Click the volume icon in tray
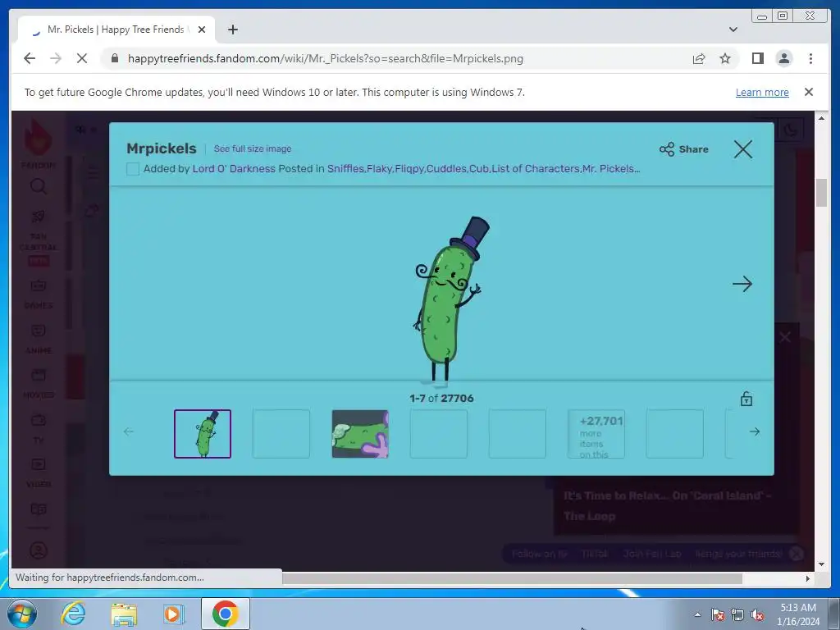The image size is (840, 630). 757,615
